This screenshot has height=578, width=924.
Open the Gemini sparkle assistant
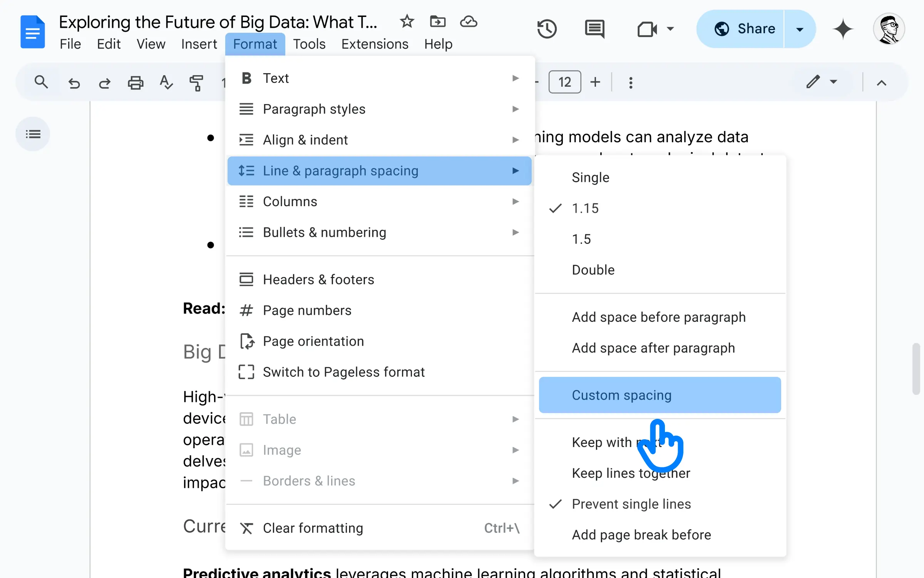click(843, 29)
